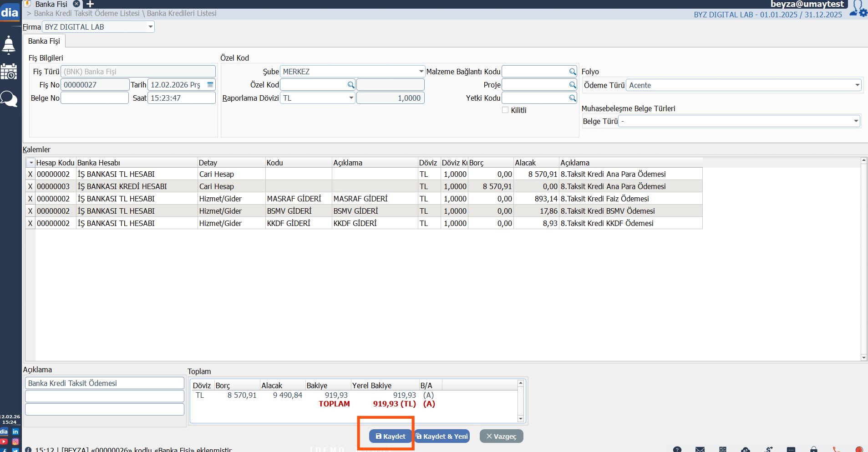Click the Kalemler table vertical scrollbar
Image resolution: width=868 pixels, height=452 pixels.
click(863, 259)
